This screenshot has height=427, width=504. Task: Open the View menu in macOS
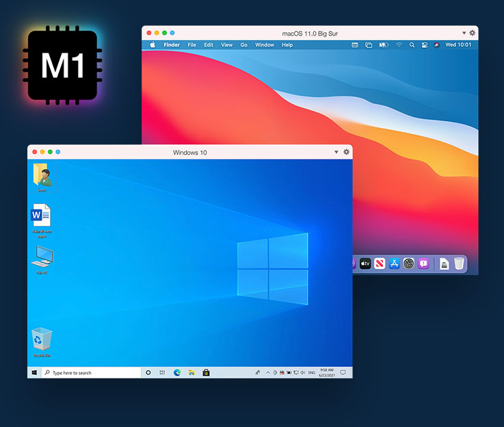pyautogui.click(x=226, y=44)
